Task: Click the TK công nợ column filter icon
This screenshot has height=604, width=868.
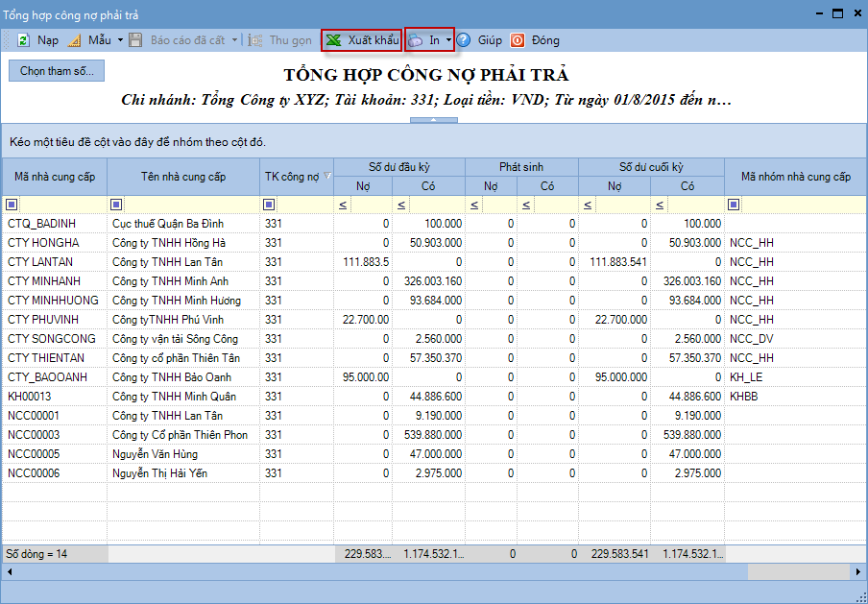Action: (327, 176)
